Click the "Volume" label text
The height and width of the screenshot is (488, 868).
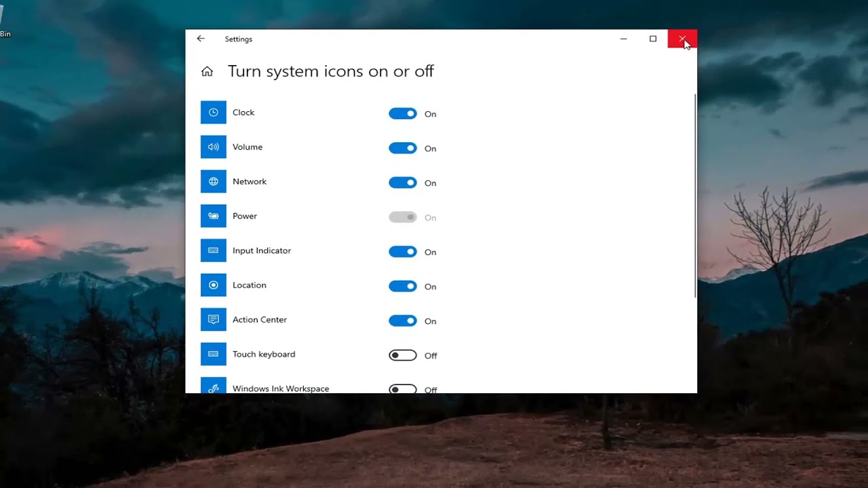point(248,147)
